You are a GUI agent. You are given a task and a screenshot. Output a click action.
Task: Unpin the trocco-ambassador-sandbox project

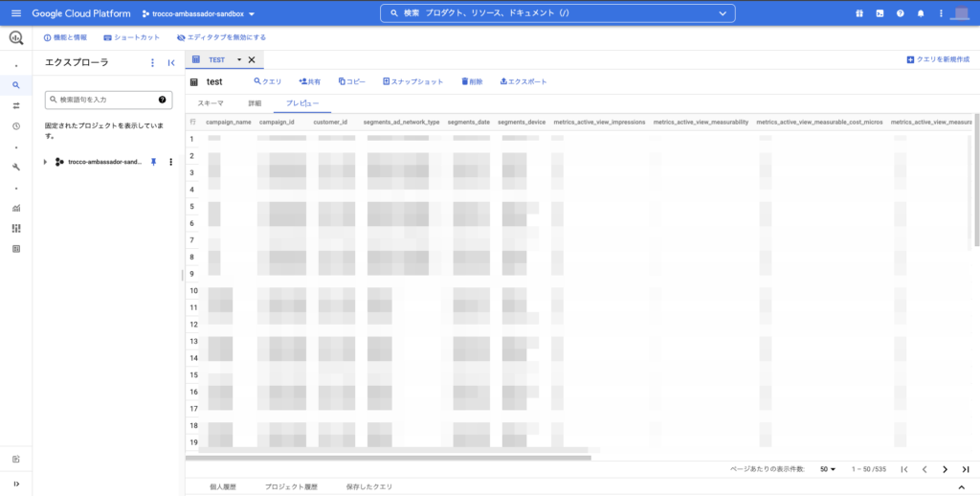154,162
